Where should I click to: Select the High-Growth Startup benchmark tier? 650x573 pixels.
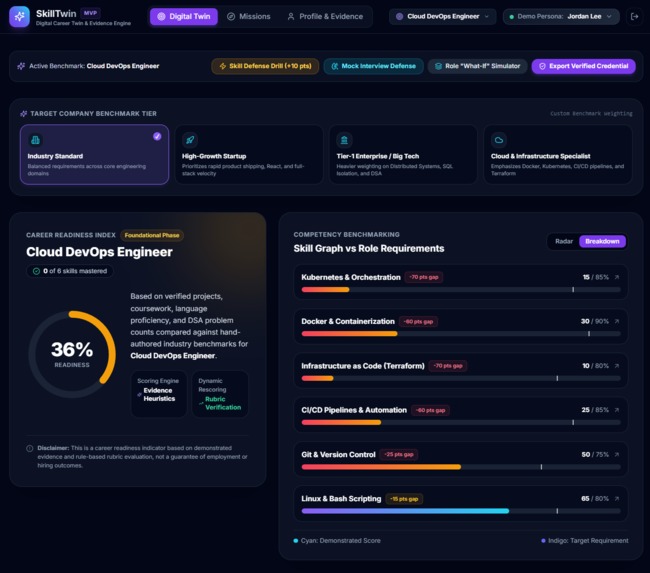coord(249,154)
